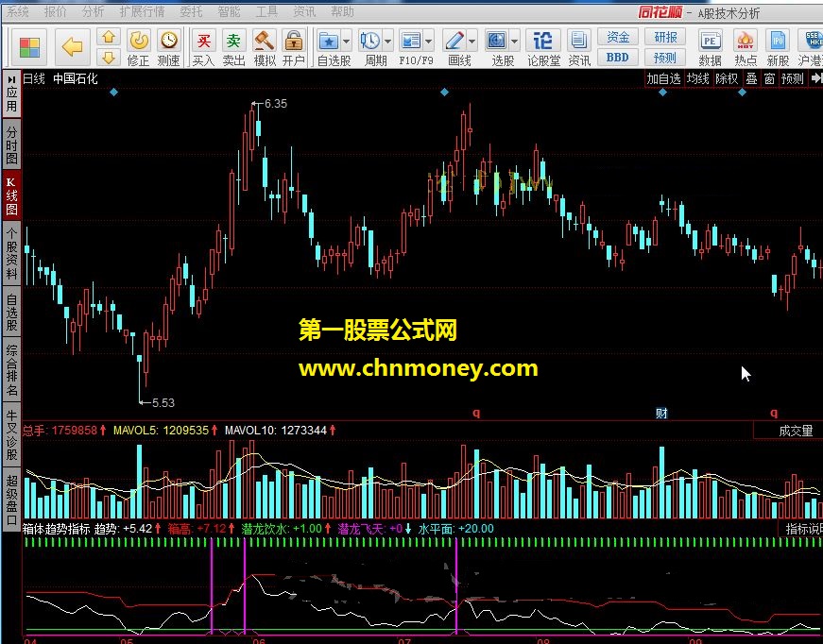This screenshot has height=644, width=823.
Task: Toggle 均线 moving averages
Action: [698, 78]
